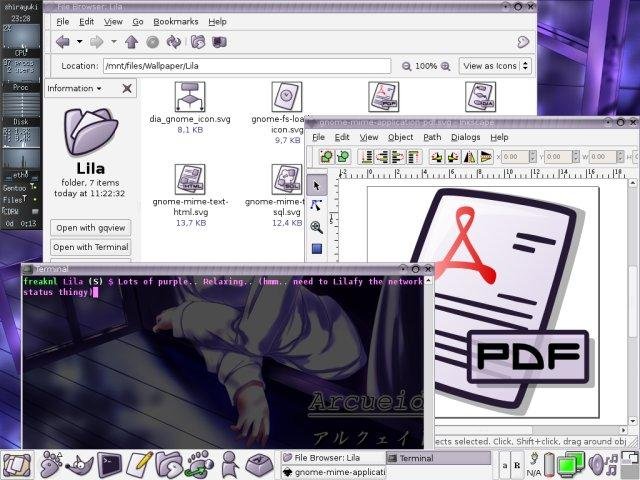Click the Location path input field
The image size is (640, 480).
coord(247,66)
